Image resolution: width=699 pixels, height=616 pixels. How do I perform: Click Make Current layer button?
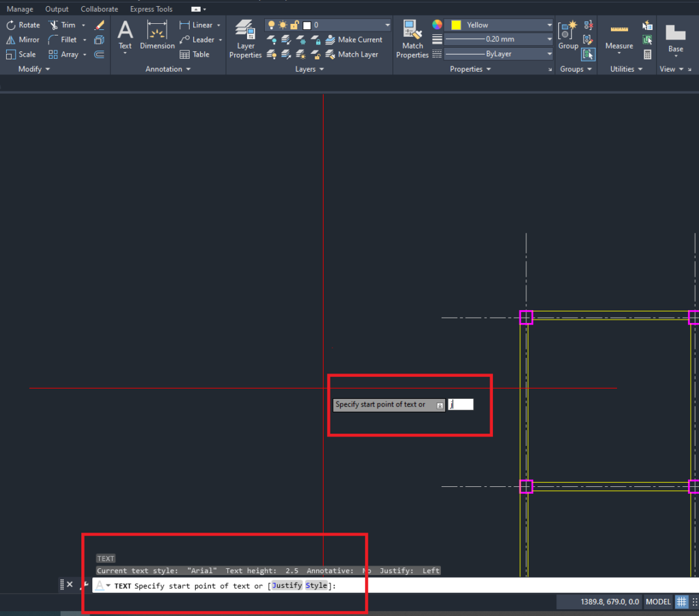click(x=354, y=40)
